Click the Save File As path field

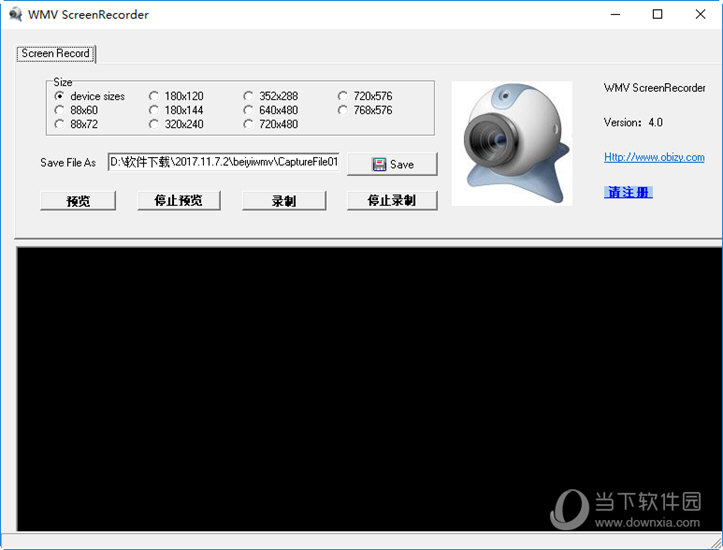click(224, 162)
